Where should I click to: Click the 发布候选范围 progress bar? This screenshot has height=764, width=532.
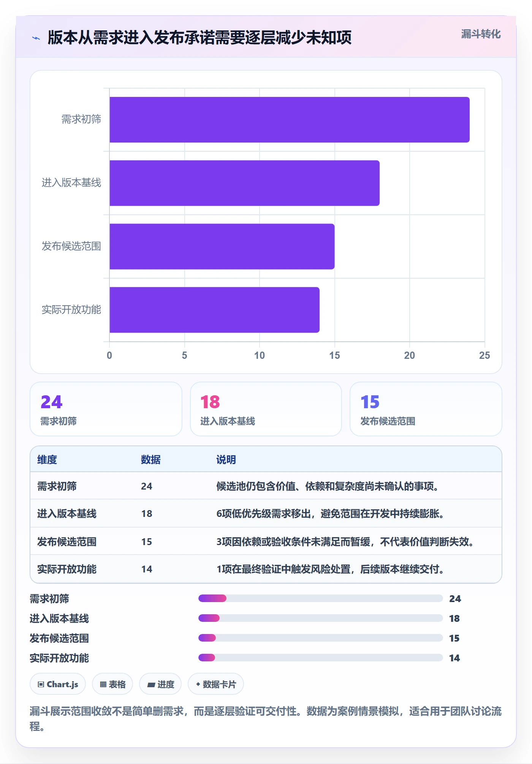321,638
